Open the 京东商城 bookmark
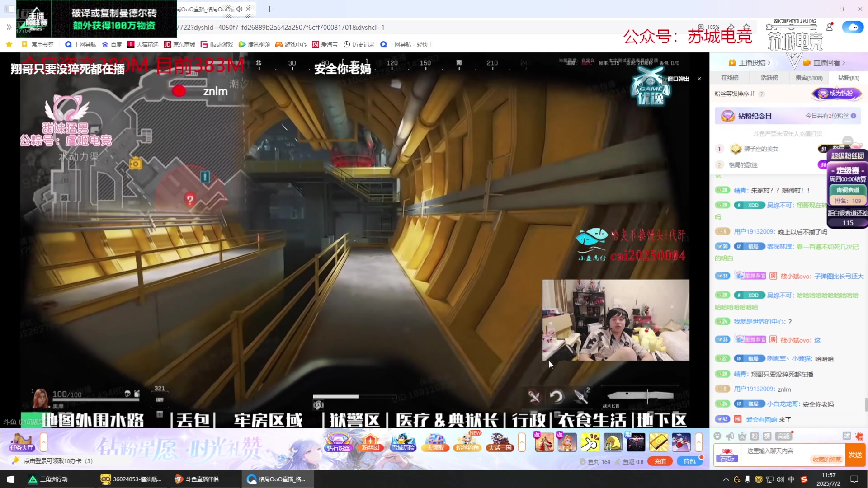 pos(179,44)
